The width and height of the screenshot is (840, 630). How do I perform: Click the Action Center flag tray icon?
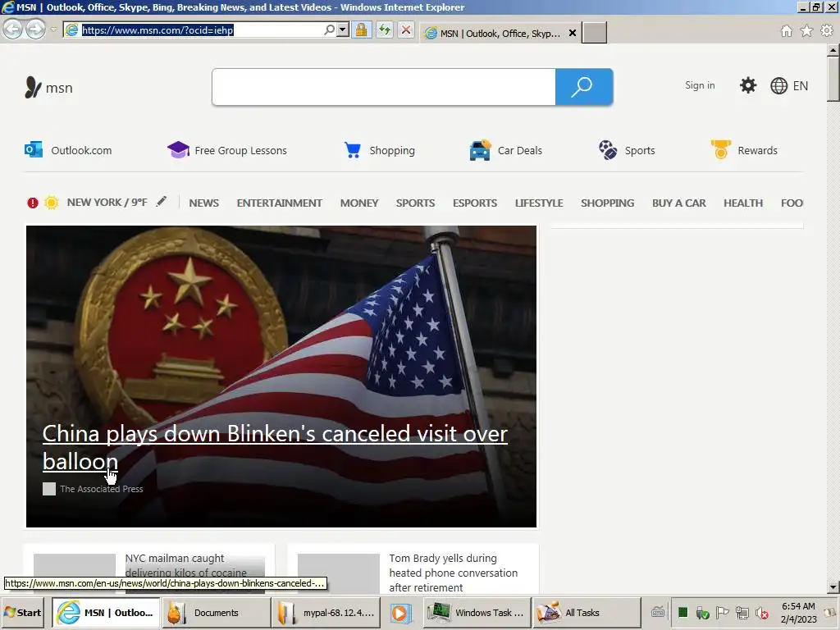click(x=722, y=612)
